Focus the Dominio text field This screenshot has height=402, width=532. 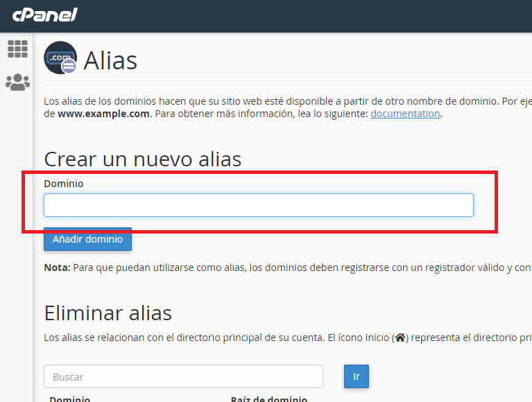pyautogui.click(x=258, y=205)
